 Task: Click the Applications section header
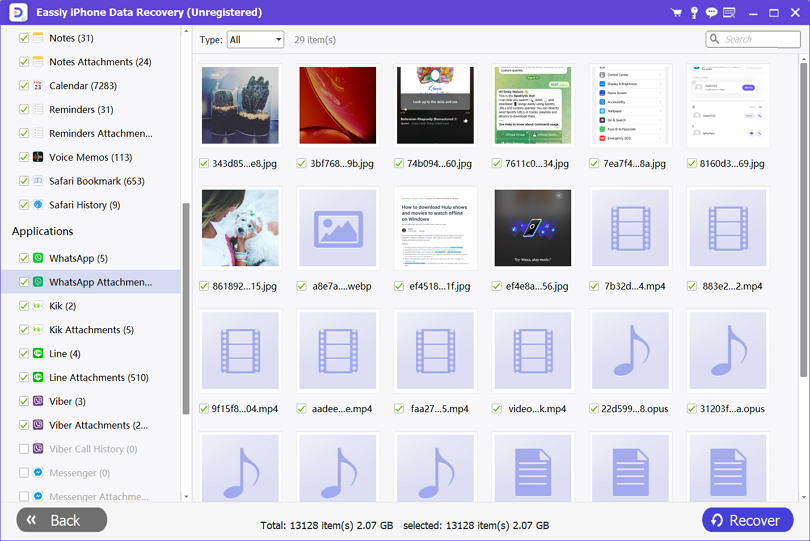point(42,231)
